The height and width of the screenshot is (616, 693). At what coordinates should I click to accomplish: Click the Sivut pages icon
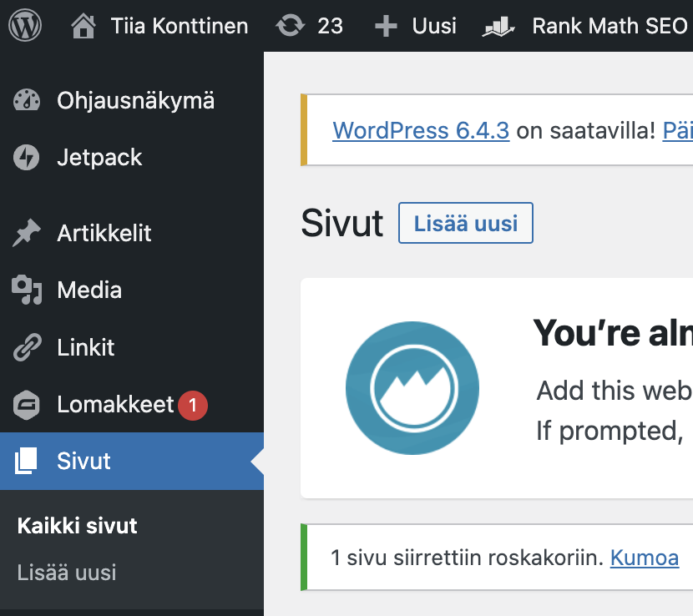tap(27, 461)
